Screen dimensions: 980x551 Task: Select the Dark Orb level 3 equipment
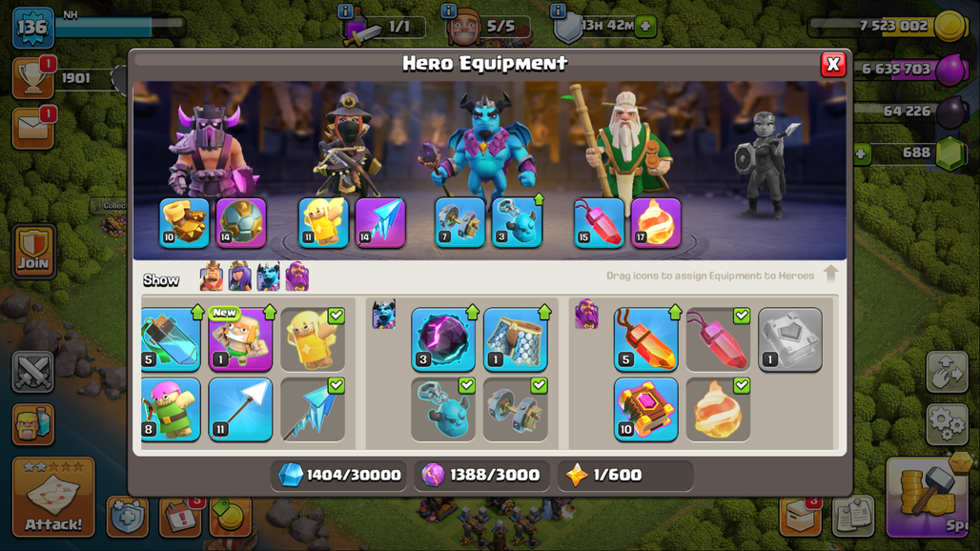click(442, 339)
